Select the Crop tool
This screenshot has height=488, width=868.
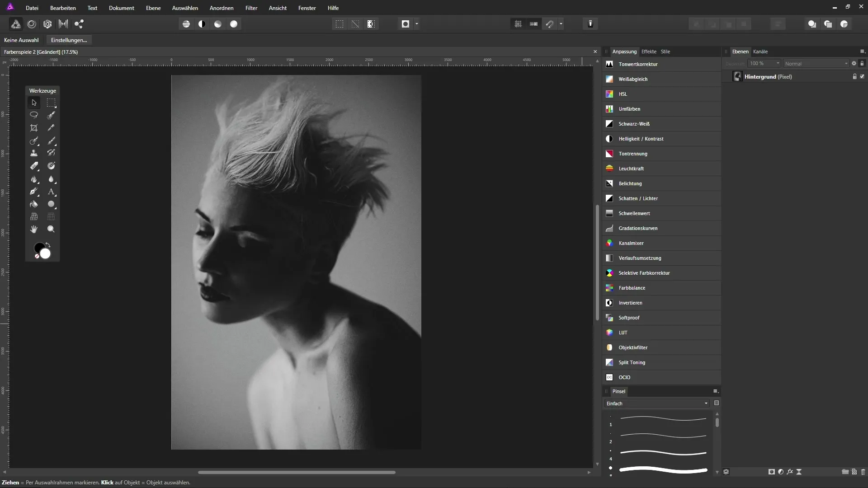coord(34,128)
